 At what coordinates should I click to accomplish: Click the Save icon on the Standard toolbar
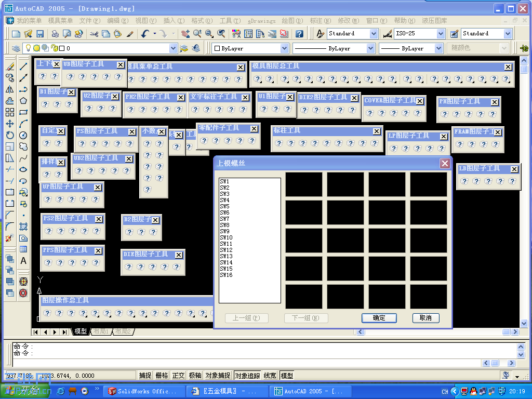point(40,33)
